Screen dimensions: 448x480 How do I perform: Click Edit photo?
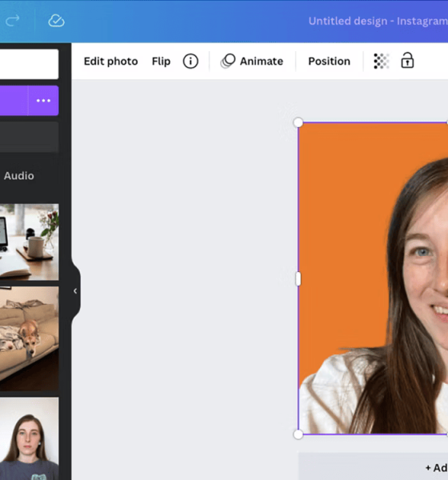pyautogui.click(x=111, y=62)
